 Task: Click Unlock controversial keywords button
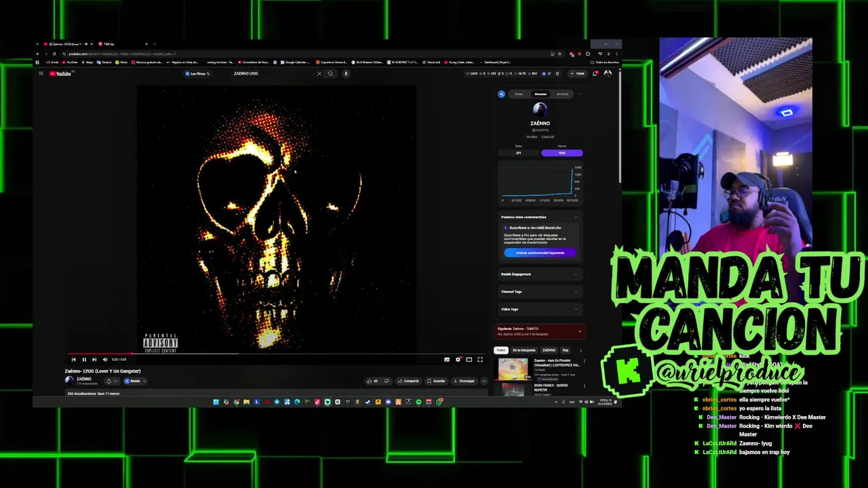(x=540, y=253)
